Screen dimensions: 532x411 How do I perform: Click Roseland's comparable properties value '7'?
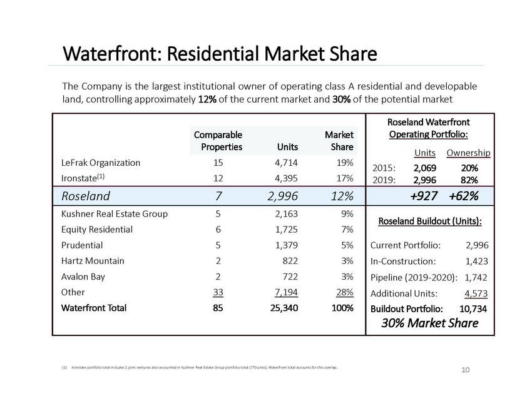(218, 196)
